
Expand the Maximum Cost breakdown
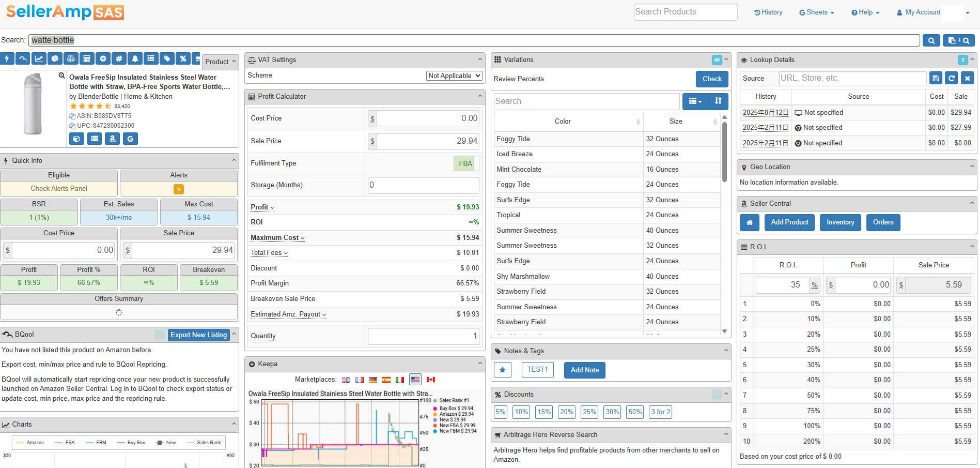(x=277, y=238)
